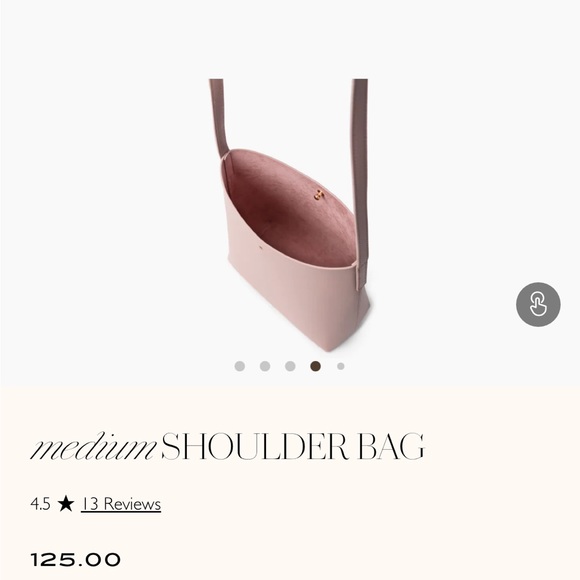
Task: Select the first carousel dot
Action: click(240, 366)
